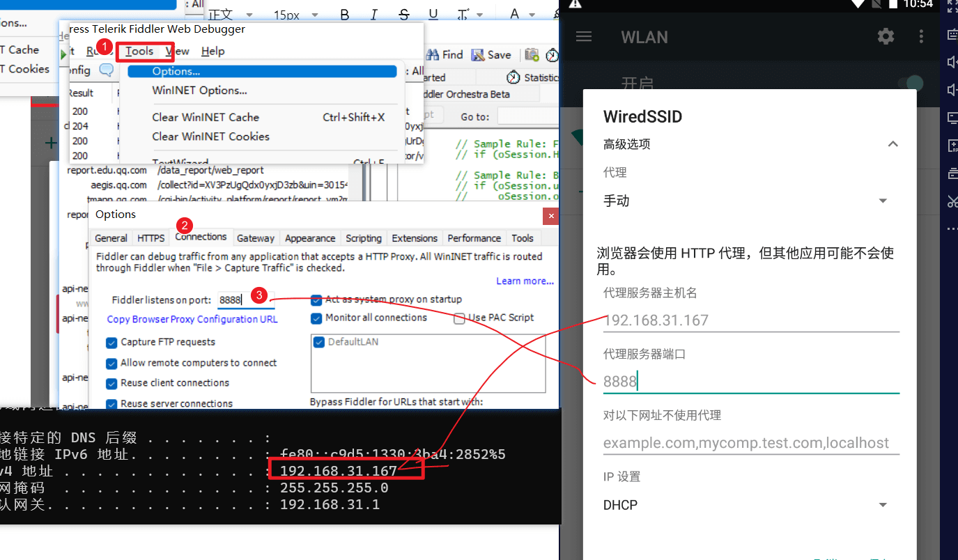This screenshot has width=958, height=560.
Task: Toggle the Android WLAN on/off switch
Action: tap(910, 84)
